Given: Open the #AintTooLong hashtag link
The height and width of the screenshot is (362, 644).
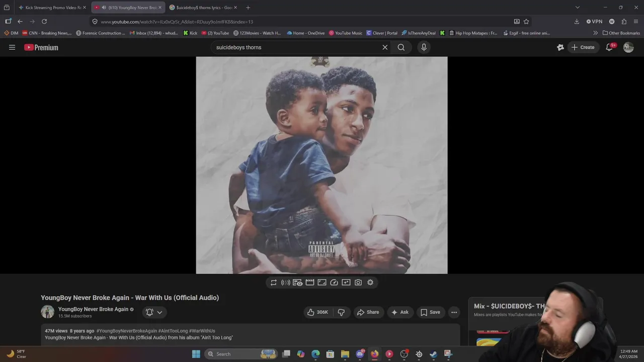Looking at the screenshot, I should click(x=173, y=331).
